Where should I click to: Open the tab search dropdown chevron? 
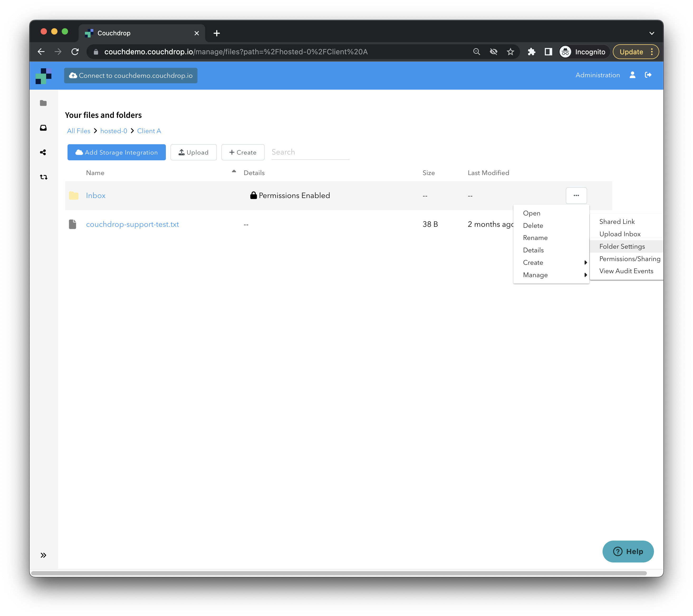click(651, 33)
